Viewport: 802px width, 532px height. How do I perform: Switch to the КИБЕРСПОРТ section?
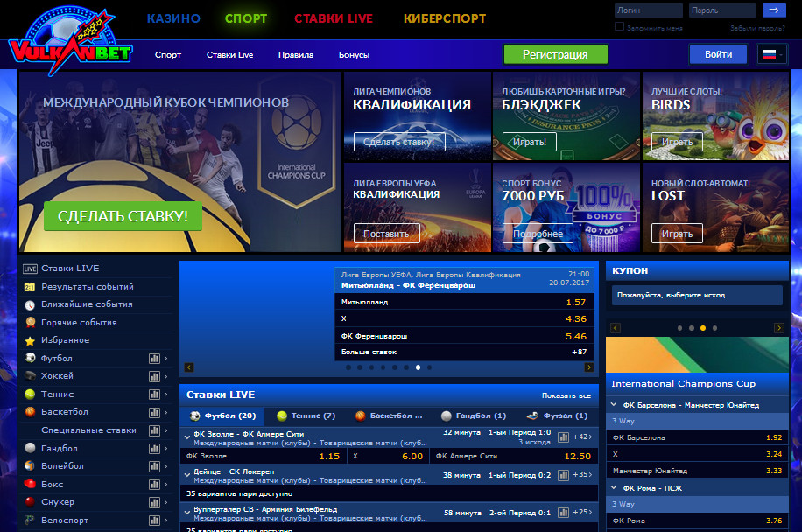click(445, 18)
